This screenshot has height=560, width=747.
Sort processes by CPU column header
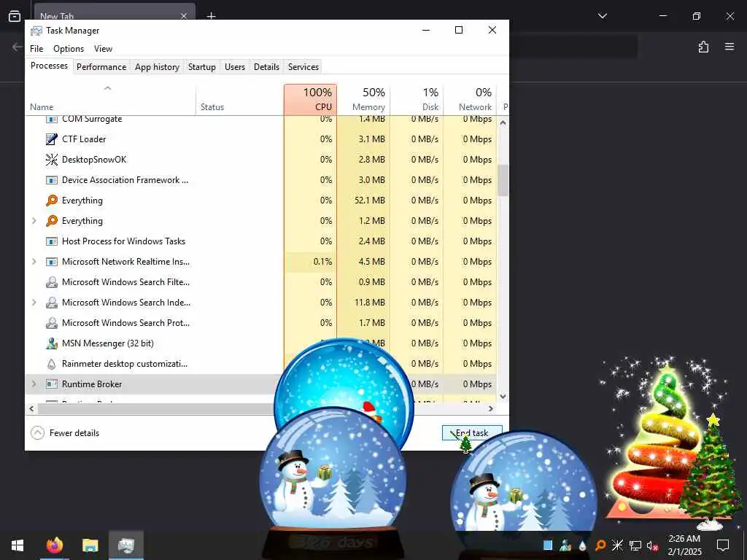tap(310, 99)
